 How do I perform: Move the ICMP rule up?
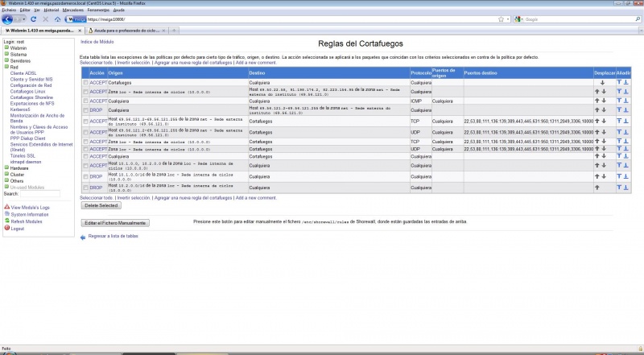597,101
